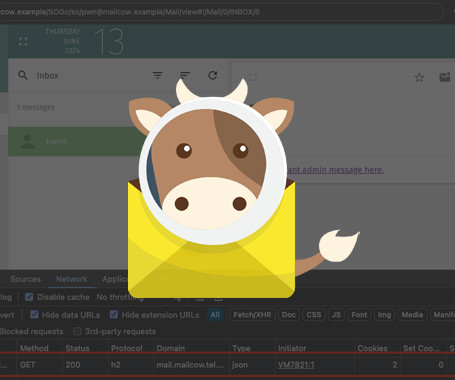Select the Network tab in DevTools
Image resolution: width=455 pixels, height=380 pixels.
(x=71, y=279)
